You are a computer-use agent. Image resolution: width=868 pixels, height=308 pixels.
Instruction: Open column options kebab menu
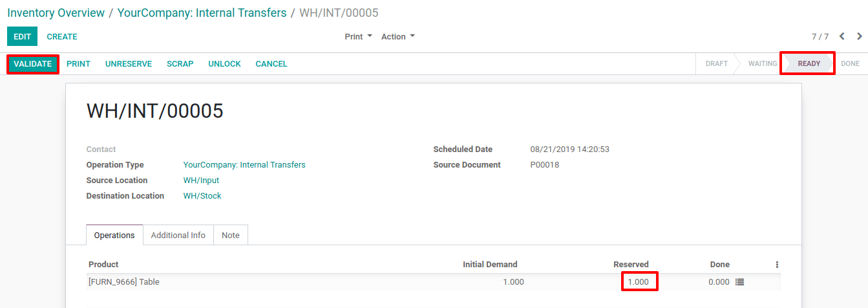click(x=777, y=265)
